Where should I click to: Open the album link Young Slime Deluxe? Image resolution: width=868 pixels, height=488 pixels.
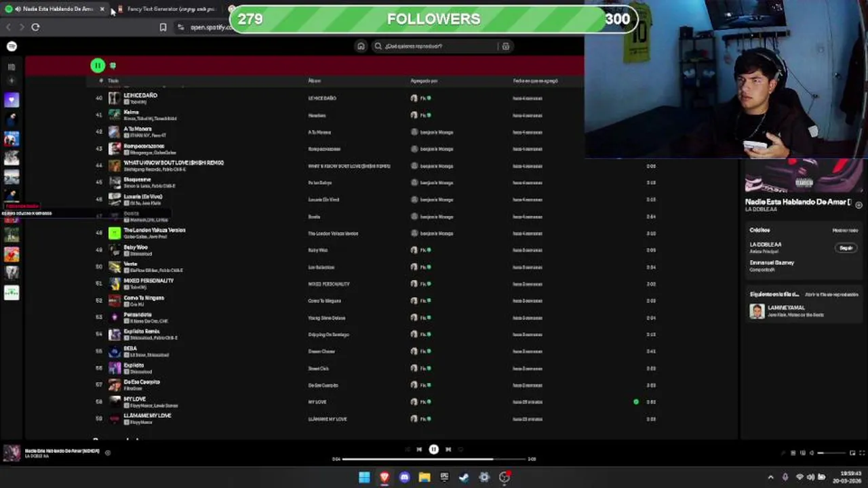(x=327, y=318)
